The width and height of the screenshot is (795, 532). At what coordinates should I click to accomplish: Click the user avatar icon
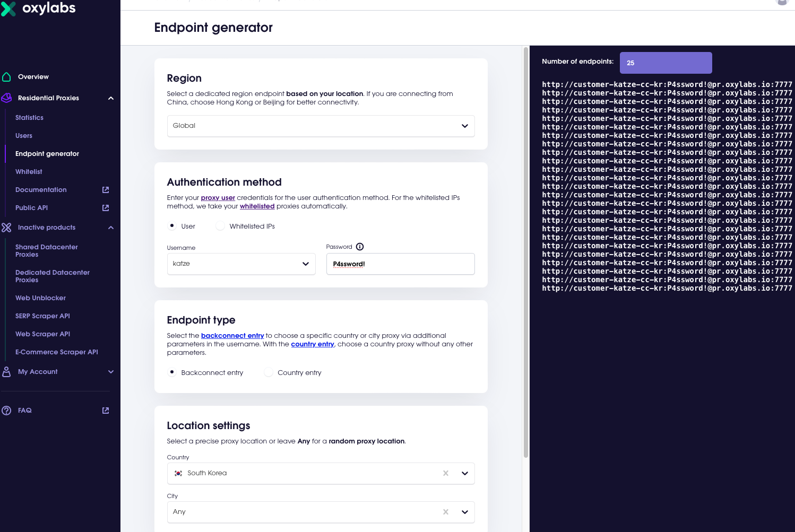click(782, 2)
